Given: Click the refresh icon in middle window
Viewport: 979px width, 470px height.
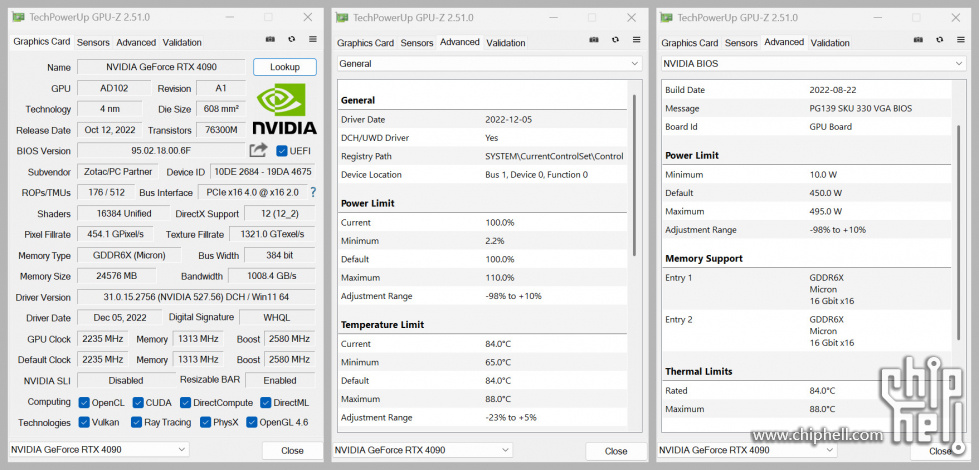Looking at the screenshot, I should [x=616, y=40].
